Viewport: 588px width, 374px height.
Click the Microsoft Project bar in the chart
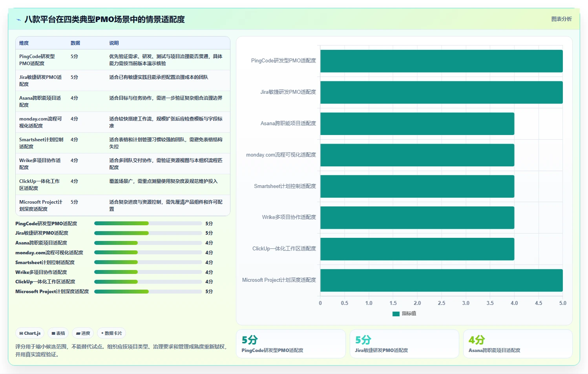[442, 280]
